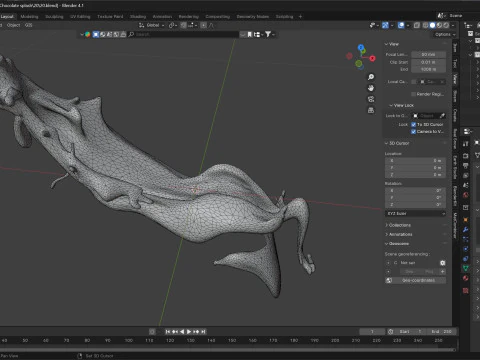Click the 3D cursor Location X field
This screenshot has height=360, width=480.
tap(415, 161)
